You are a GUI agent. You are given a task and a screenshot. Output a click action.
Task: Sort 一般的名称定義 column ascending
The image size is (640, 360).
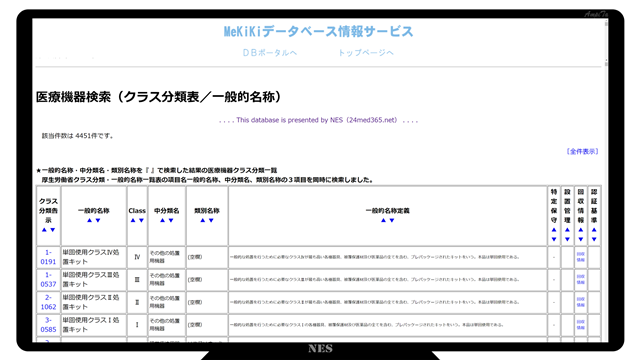click(383, 220)
